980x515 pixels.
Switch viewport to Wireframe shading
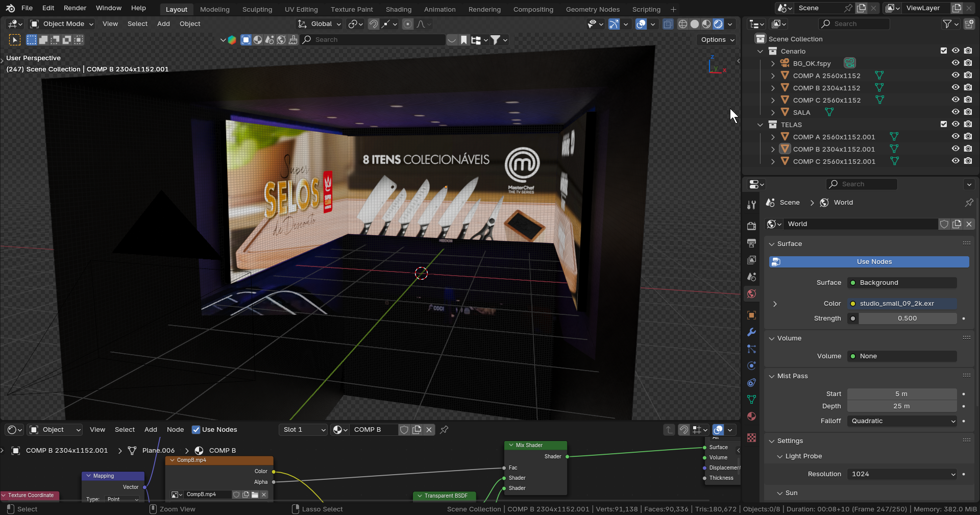(x=682, y=24)
